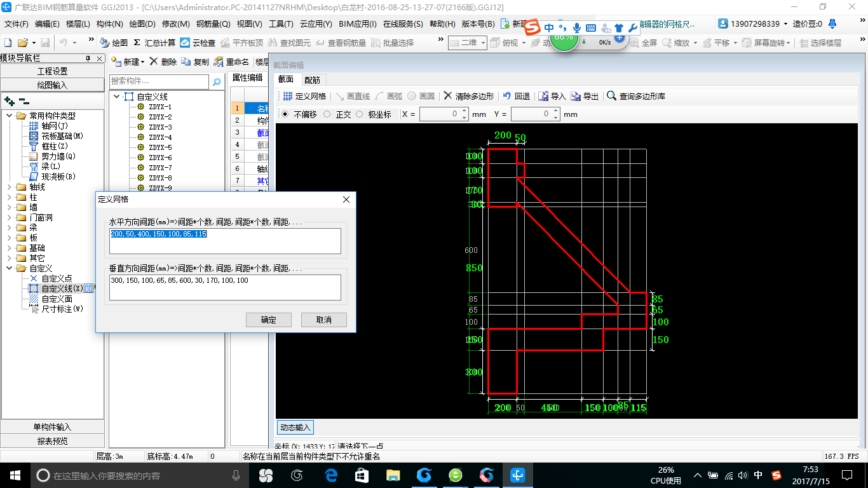Click 重命名 rename component
Screen dimensions: 868x488
[231, 62]
